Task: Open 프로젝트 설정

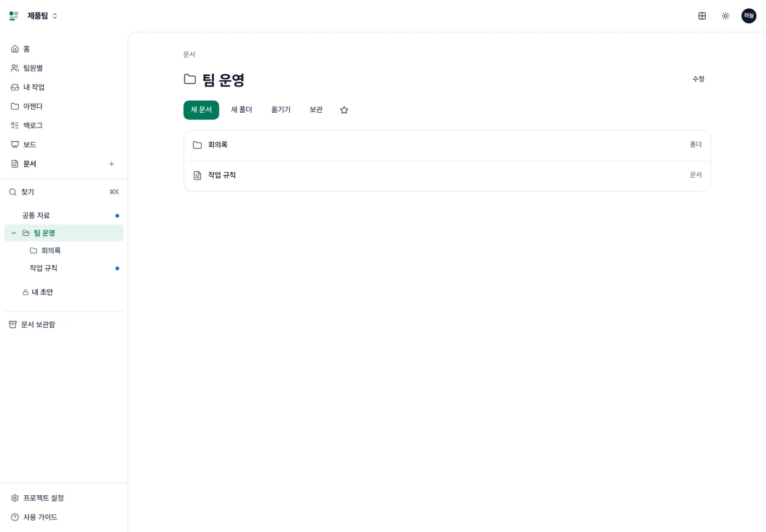Action: click(63, 498)
